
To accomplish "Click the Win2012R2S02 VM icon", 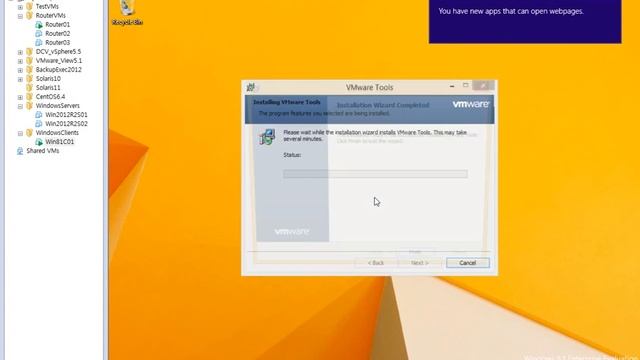I will [x=39, y=124].
